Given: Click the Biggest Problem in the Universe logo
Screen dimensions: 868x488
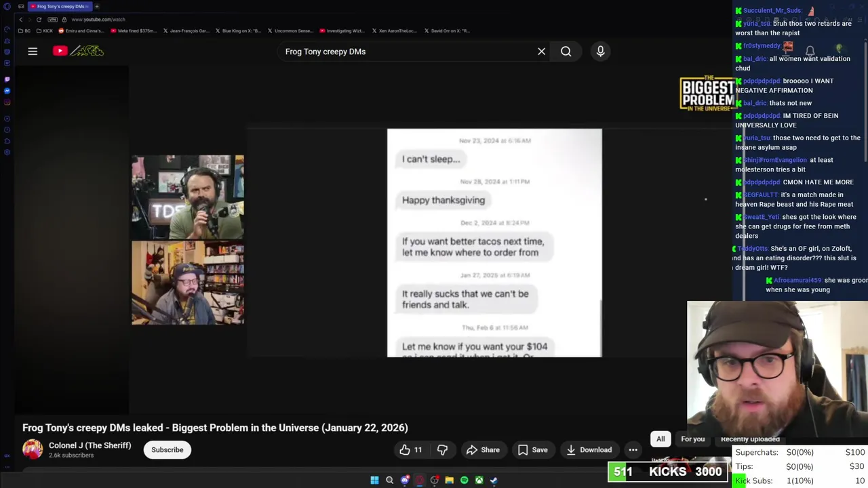Looking at the screenshot, I should click(708, 94).
